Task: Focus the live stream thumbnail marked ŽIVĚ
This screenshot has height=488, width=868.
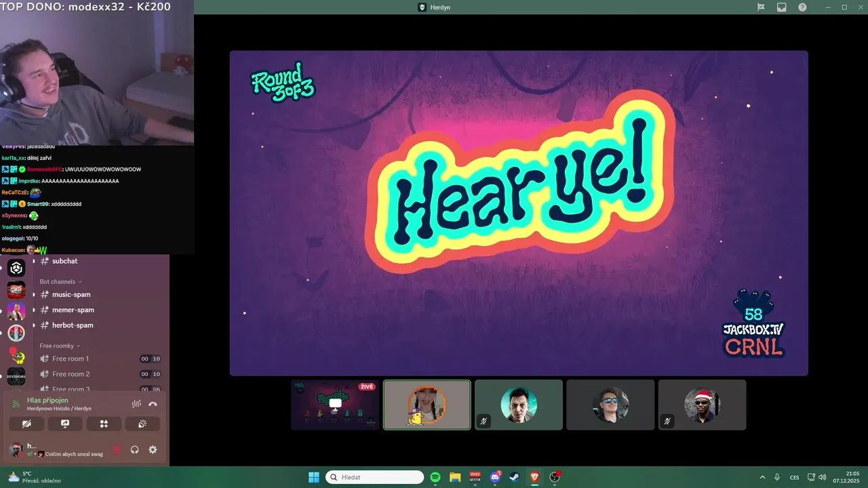Action: coord(335,405)
